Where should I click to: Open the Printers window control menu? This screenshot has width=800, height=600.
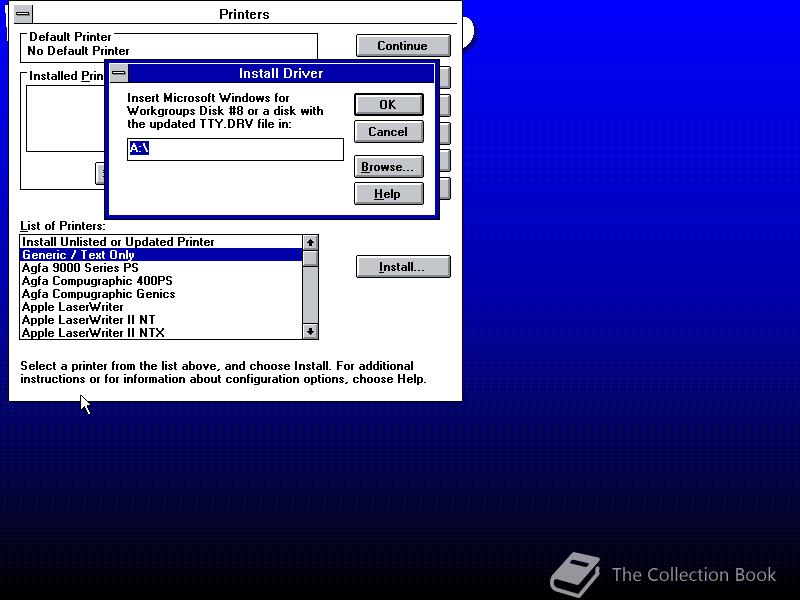tap(22, 14)
